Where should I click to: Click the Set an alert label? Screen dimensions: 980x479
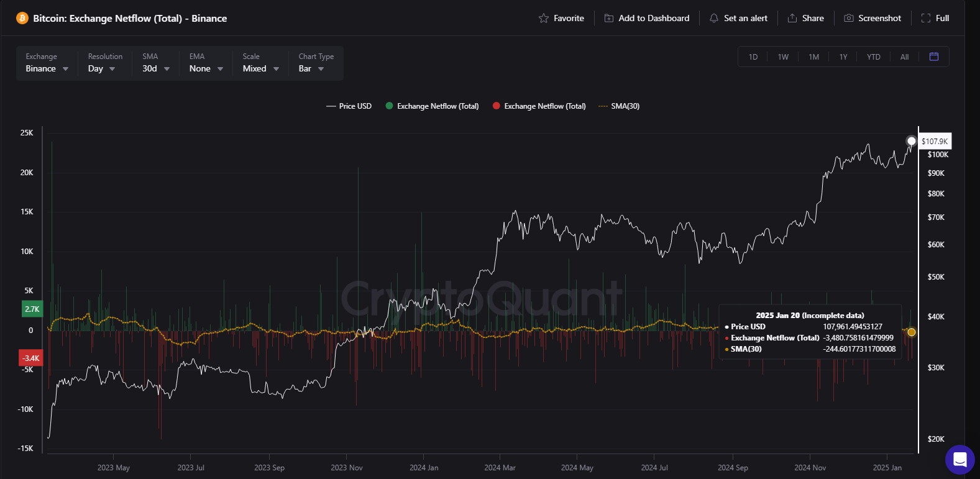coord(746,18)
